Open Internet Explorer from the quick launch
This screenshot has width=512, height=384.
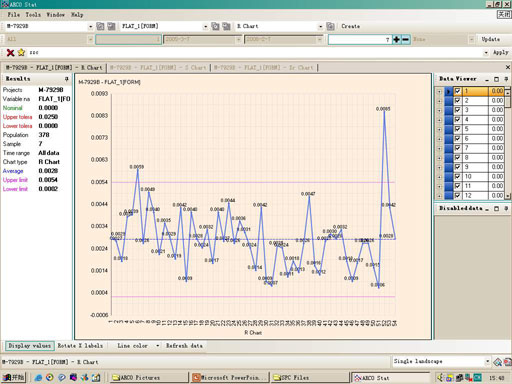(x=38, y=378)
